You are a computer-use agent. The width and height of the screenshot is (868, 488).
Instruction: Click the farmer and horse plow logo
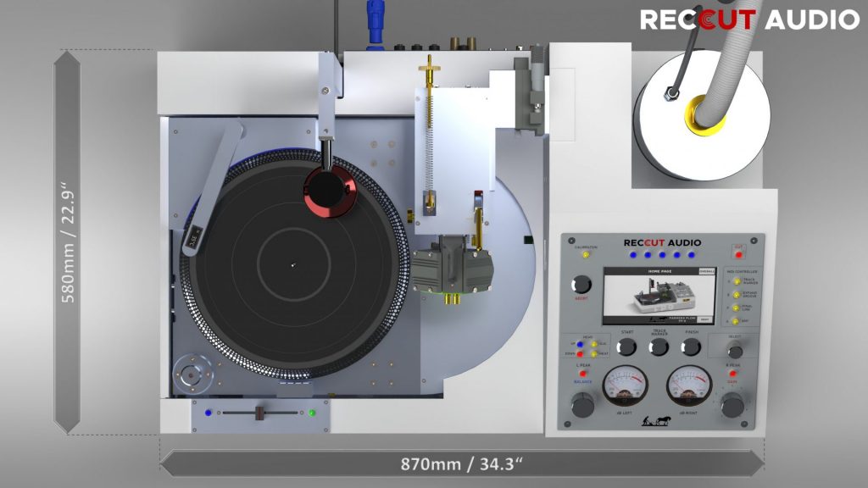[657, 421]
